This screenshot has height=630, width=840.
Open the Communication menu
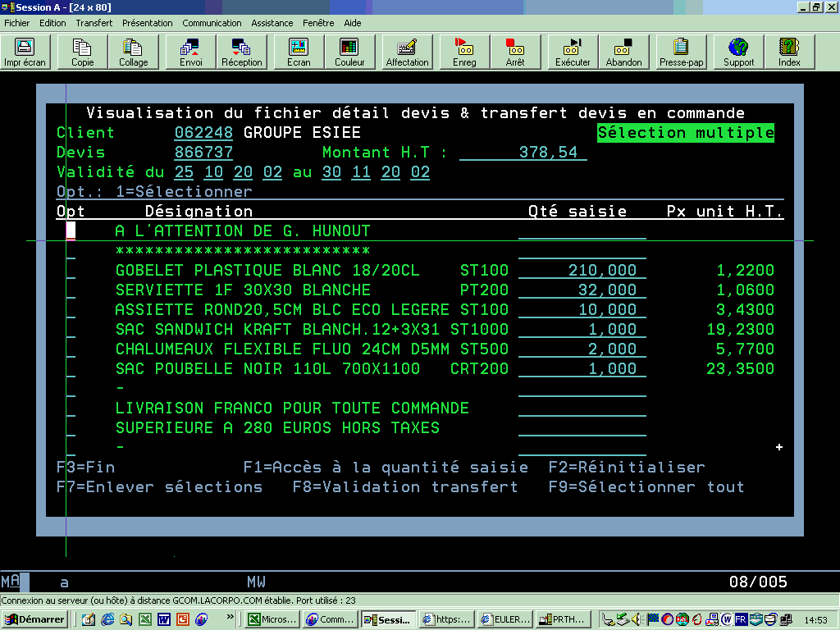(212, 23)
